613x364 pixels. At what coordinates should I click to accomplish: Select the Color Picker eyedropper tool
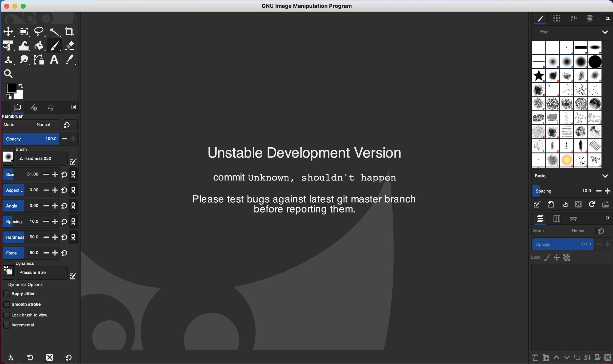tap(69, 60)
